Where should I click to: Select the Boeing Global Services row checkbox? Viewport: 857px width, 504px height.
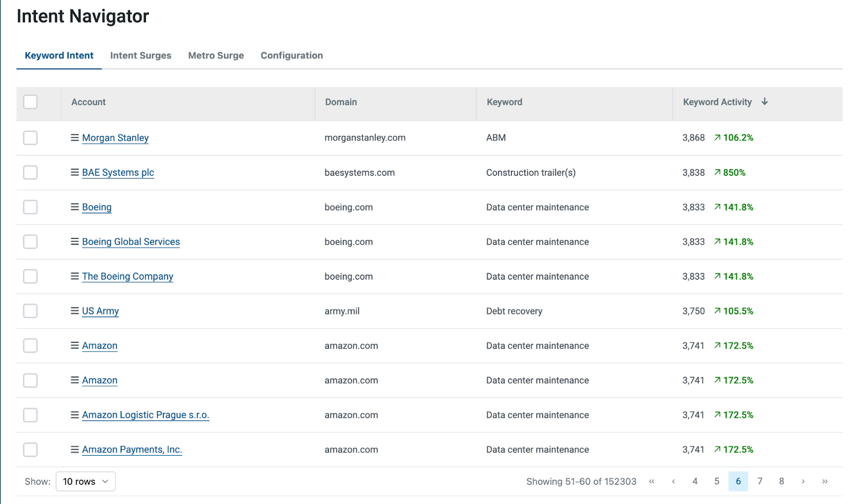point(31,242)
